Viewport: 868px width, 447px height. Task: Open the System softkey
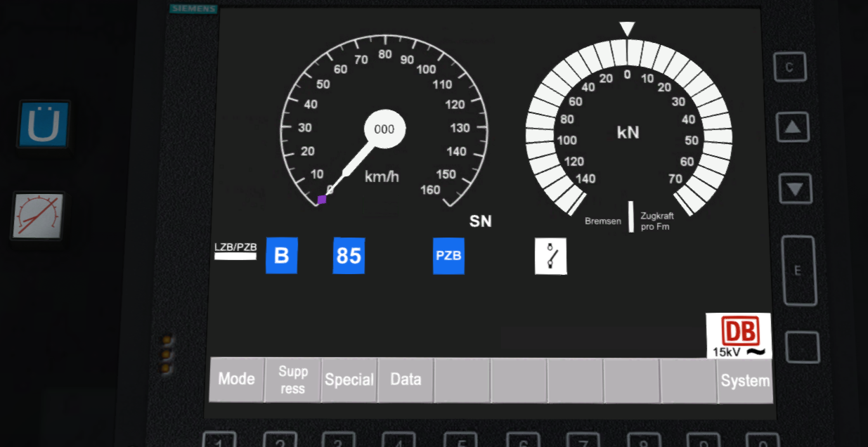click(745, 381)
